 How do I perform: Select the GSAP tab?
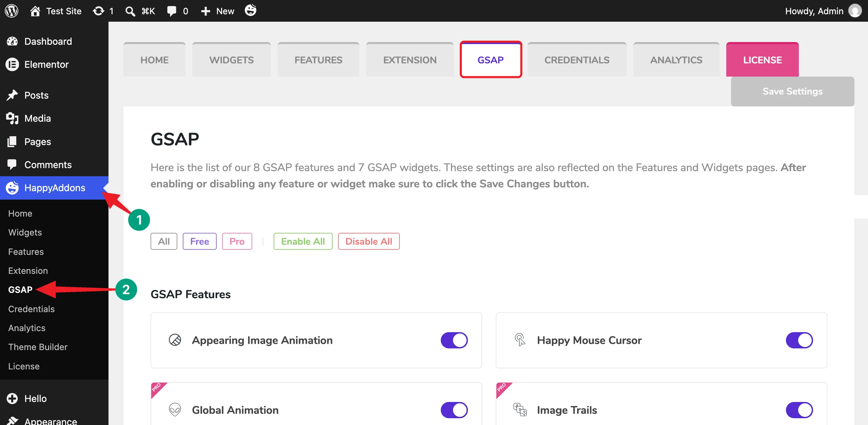[x=491, y=60]
